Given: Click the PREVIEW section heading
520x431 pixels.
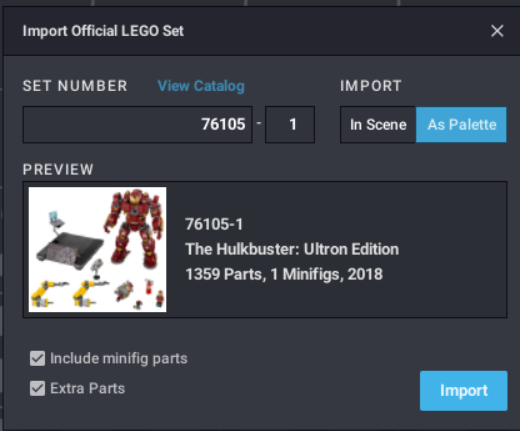Looking at the screenshot, I should [58, 169].
